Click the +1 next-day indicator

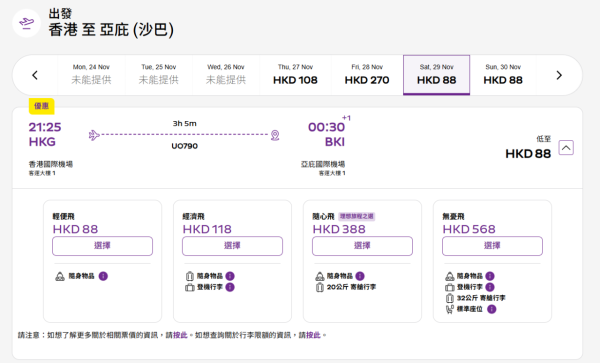pos(346,118)
